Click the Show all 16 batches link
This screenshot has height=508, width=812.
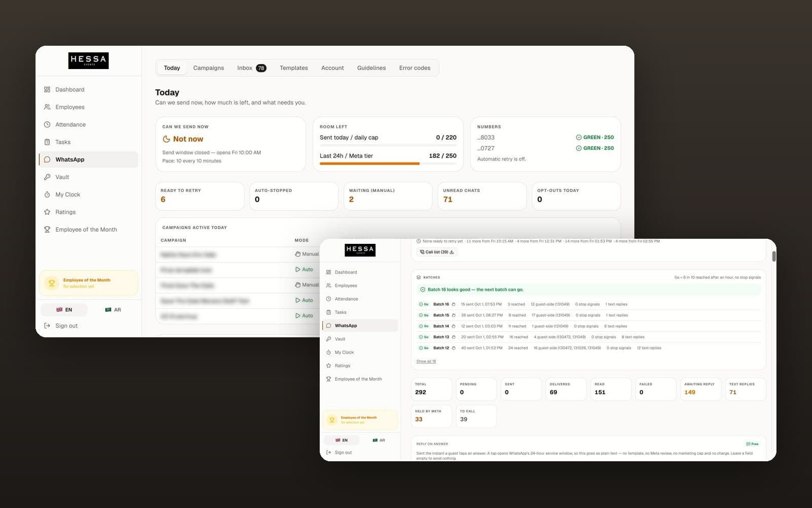point(426,362)
